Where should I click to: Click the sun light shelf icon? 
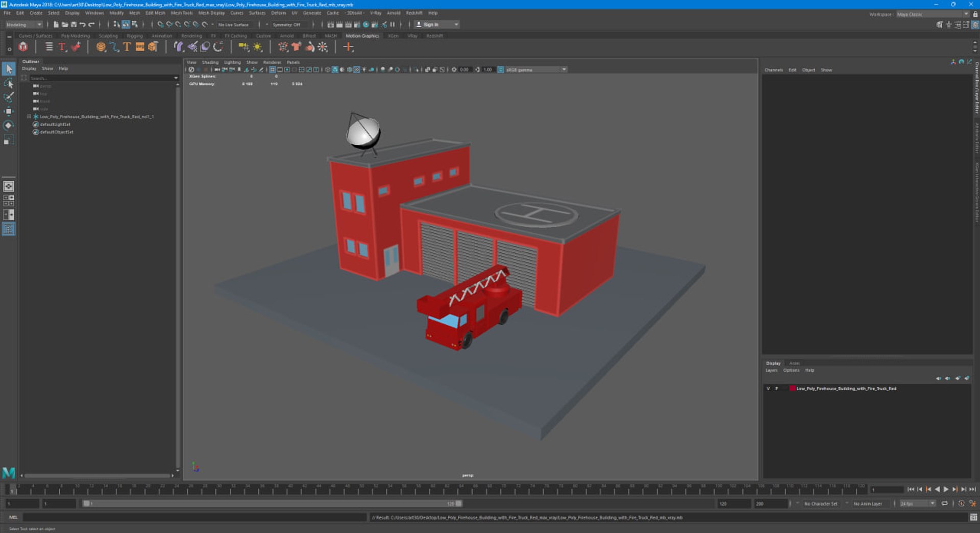pos(258,47)
